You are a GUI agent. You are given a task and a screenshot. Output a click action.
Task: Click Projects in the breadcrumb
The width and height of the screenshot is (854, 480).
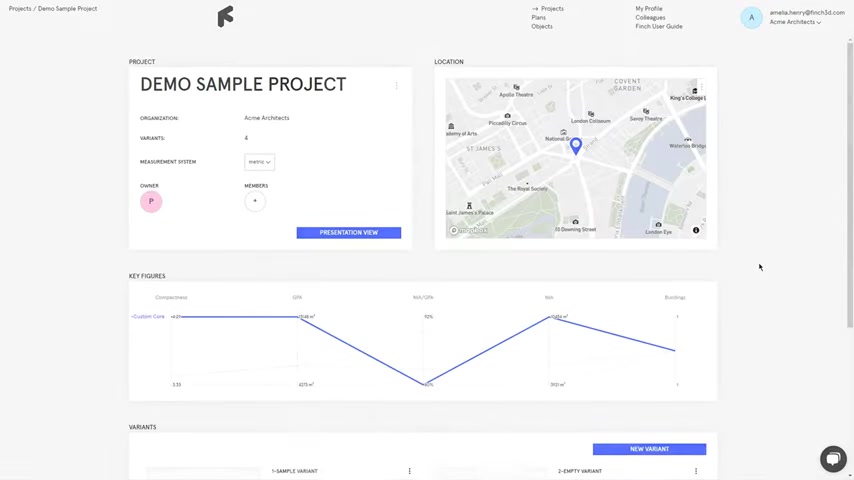[x=20, y=9]
